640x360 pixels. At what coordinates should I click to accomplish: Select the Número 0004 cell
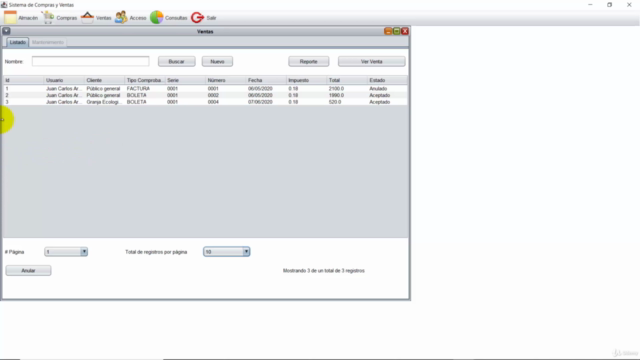point(226,102)
